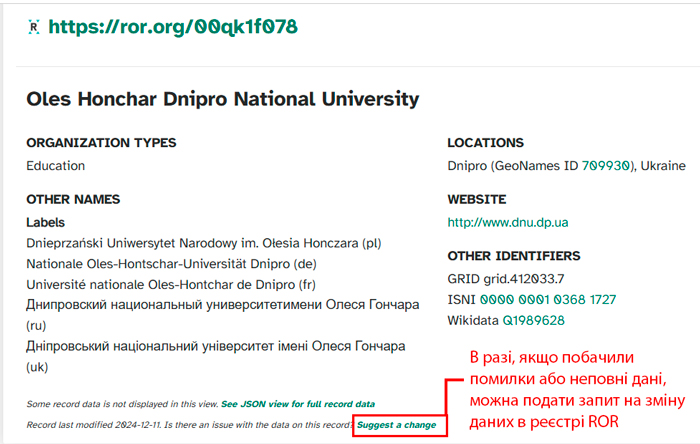Select the Russian label Днипровский национальный университет
This screenshot has height=444, width=700.
click(223, 315)
